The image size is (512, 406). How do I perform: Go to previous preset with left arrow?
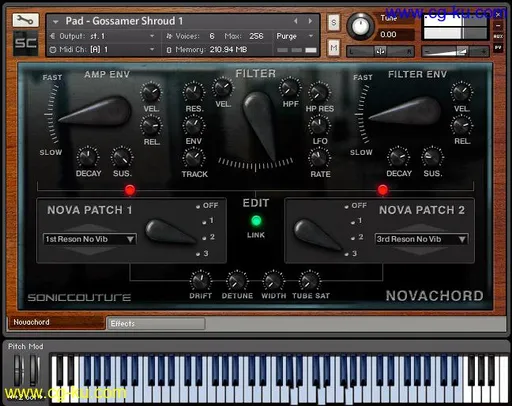tap(296, 21)
